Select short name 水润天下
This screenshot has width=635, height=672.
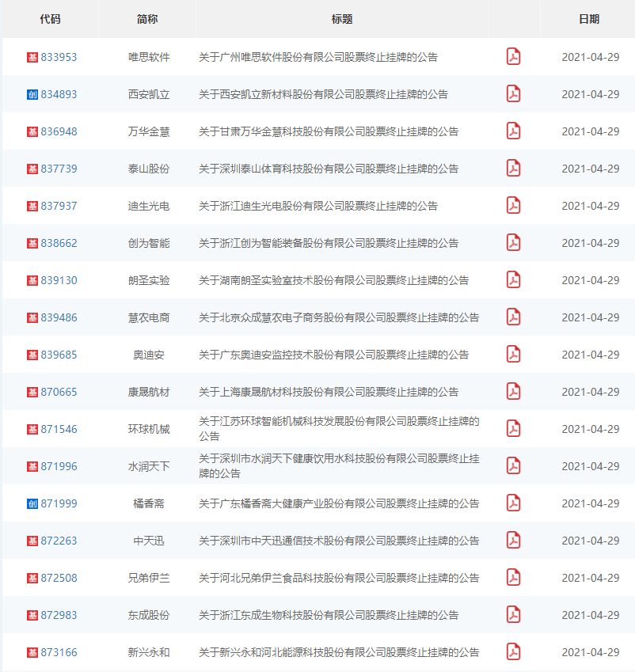tap(149, 466)
